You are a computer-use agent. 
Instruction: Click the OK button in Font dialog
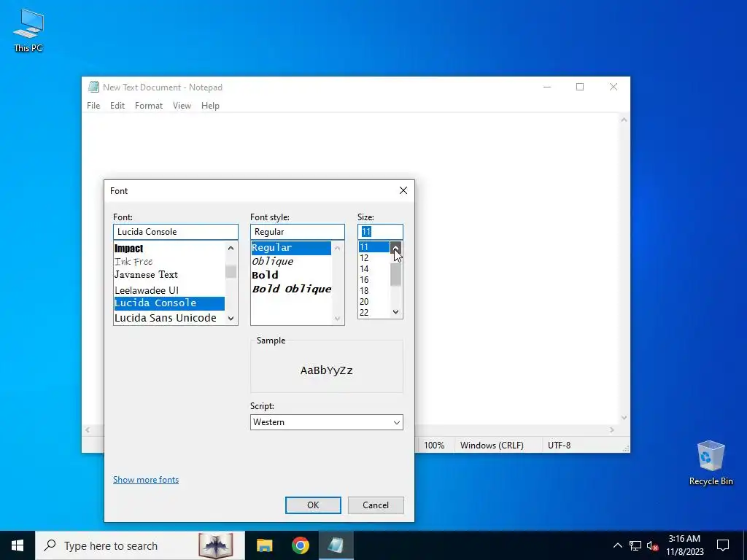point(313,505)
